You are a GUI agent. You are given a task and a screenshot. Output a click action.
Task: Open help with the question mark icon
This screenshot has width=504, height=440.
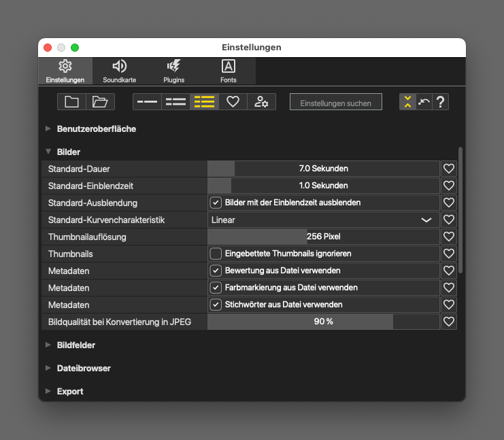(x=441, y=102)
